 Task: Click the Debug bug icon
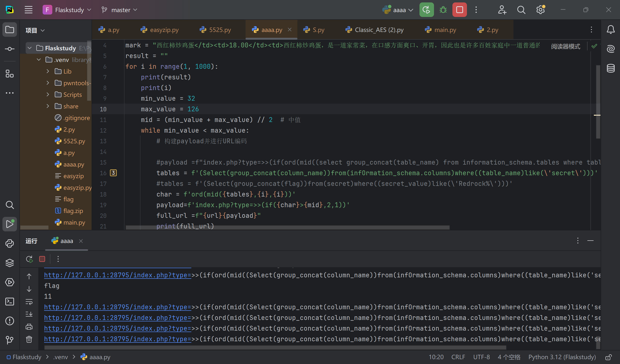[x=443, y=10]
